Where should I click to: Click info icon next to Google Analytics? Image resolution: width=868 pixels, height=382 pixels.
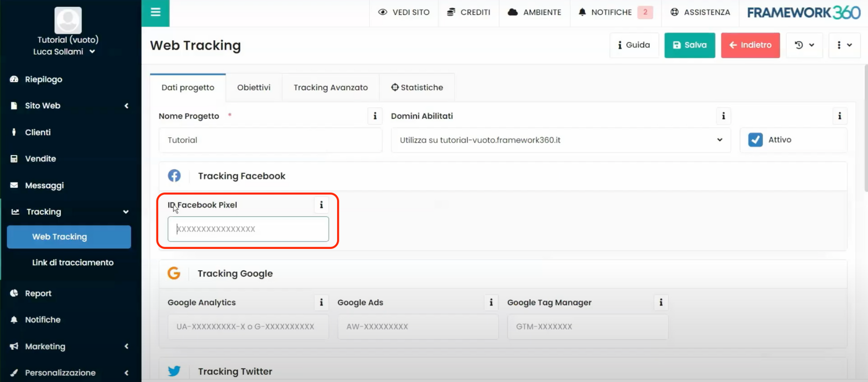(321, 302)
